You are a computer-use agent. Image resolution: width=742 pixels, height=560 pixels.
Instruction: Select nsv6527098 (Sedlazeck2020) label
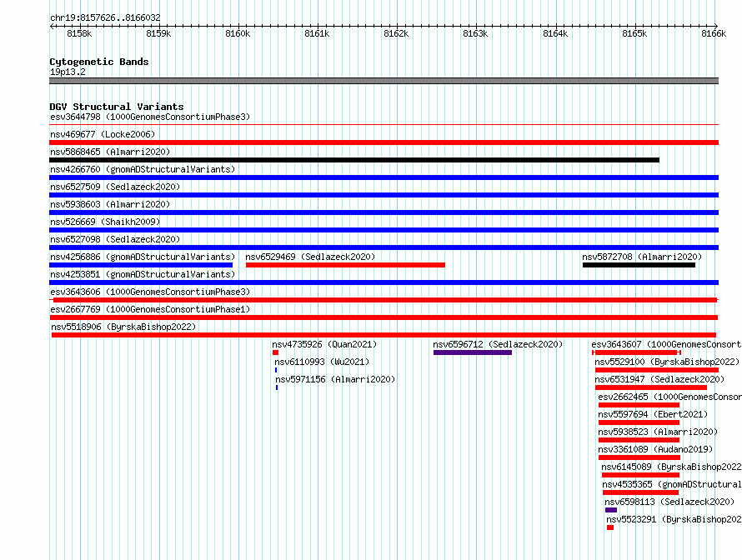pyautogui.click(x=115, y=239)
